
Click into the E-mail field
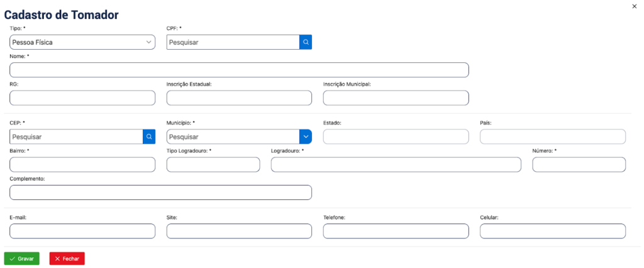(x=82, y=231)
